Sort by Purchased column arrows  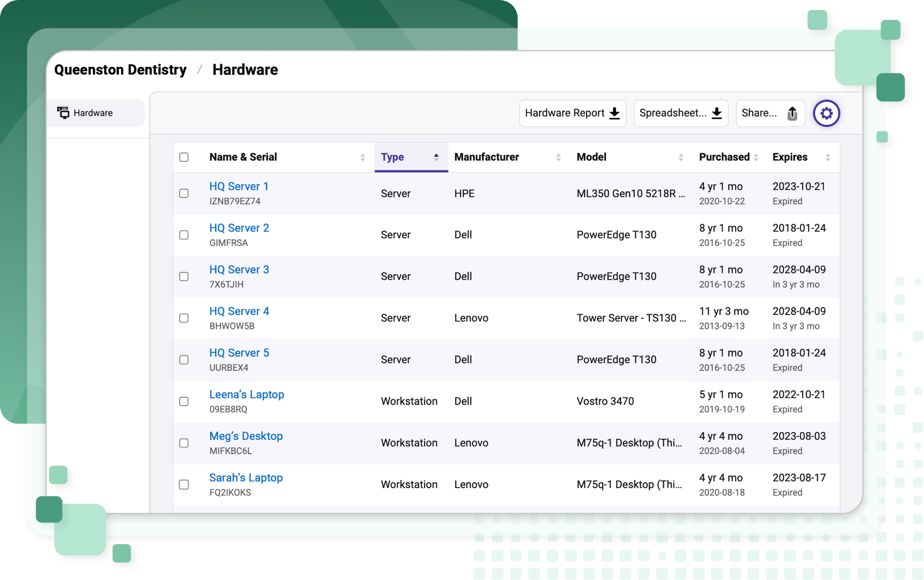756,157
